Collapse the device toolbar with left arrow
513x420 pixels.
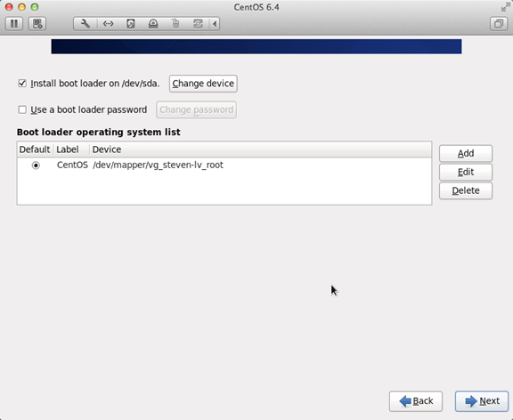click(x=215, y=23)
